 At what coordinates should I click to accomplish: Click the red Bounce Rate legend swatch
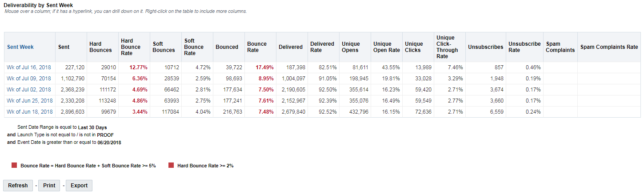pyautogui.click(x=14, y=166)
